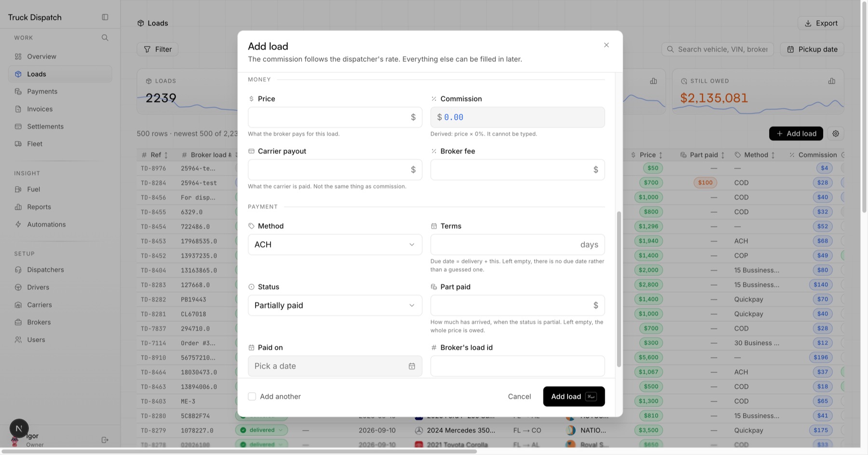
Task: Sort the Price column in the table
Action: (661, 155)
